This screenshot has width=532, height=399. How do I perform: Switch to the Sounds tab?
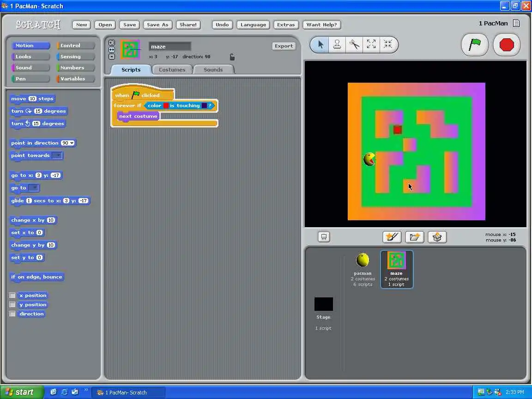(213, 70)
